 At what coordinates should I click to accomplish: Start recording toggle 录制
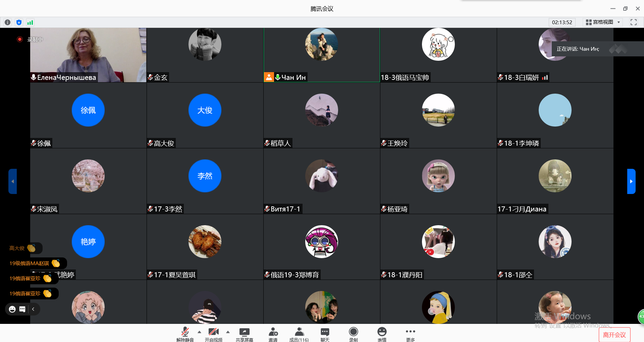click(x=353, y=334)
